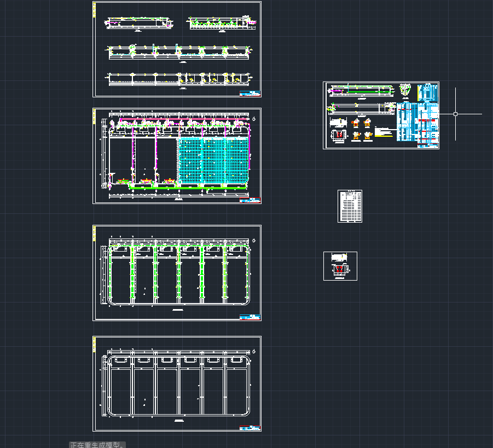Select the third sheet with green column lines

point(177,273)
